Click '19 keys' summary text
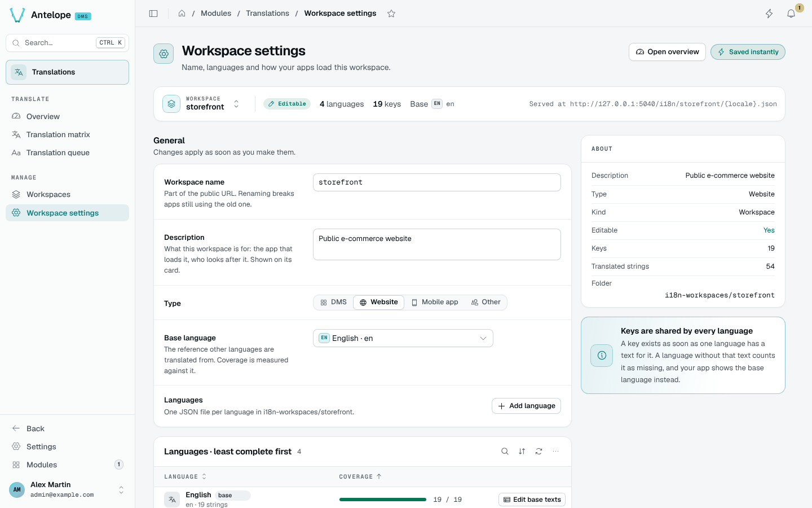The width and height of the screenshot is (812, 508). pyautogui.click(x=387, y=104)
